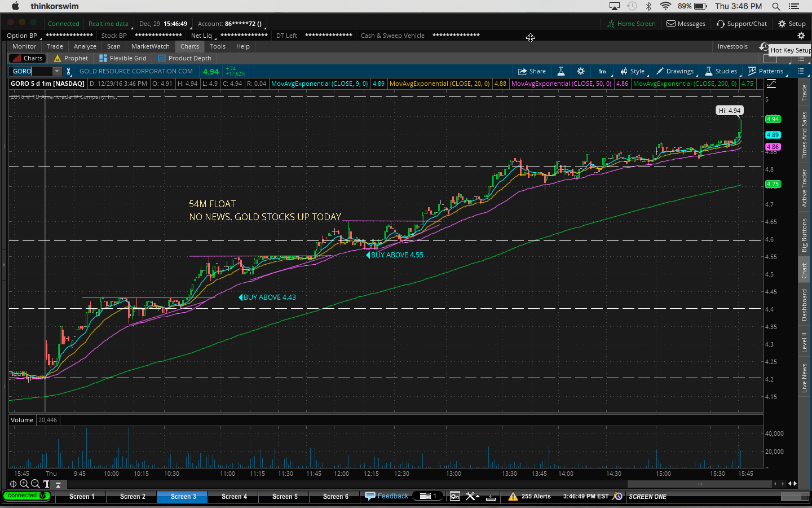Click the symbol link clipboard icon beside GORO
The width and height of the screenshot is (812, 508).
click(69, 71)
